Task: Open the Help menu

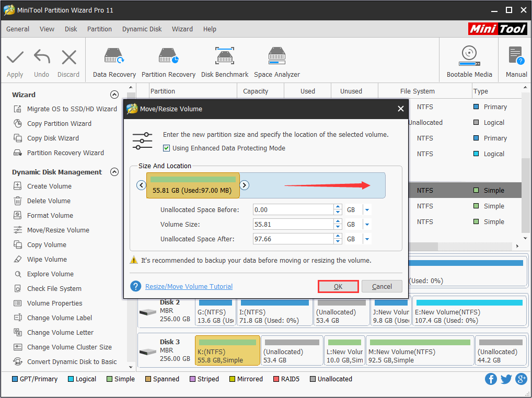Action: click(210, 29)
